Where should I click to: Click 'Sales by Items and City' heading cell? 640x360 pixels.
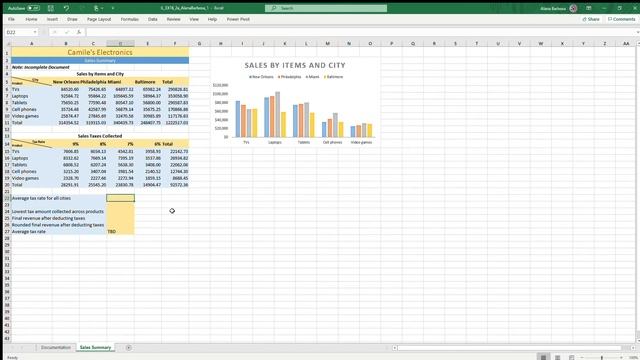tap(100, 74)
